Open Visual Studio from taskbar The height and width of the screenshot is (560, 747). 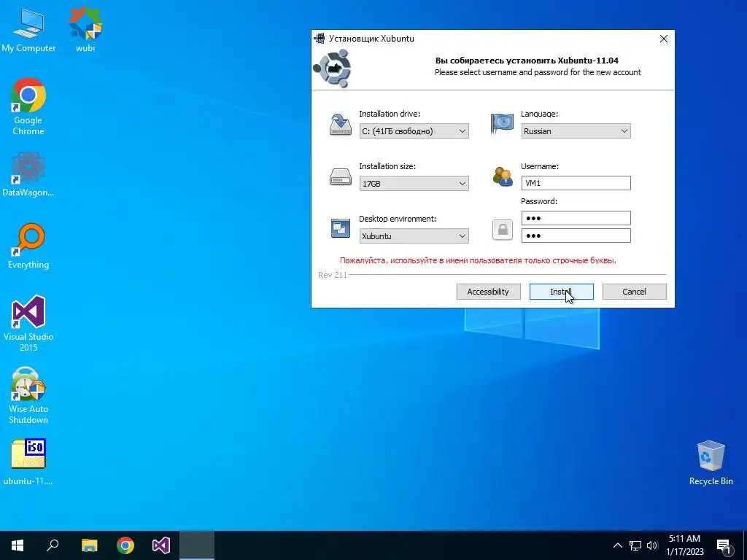pyautogui.click(x=161, y=545)
